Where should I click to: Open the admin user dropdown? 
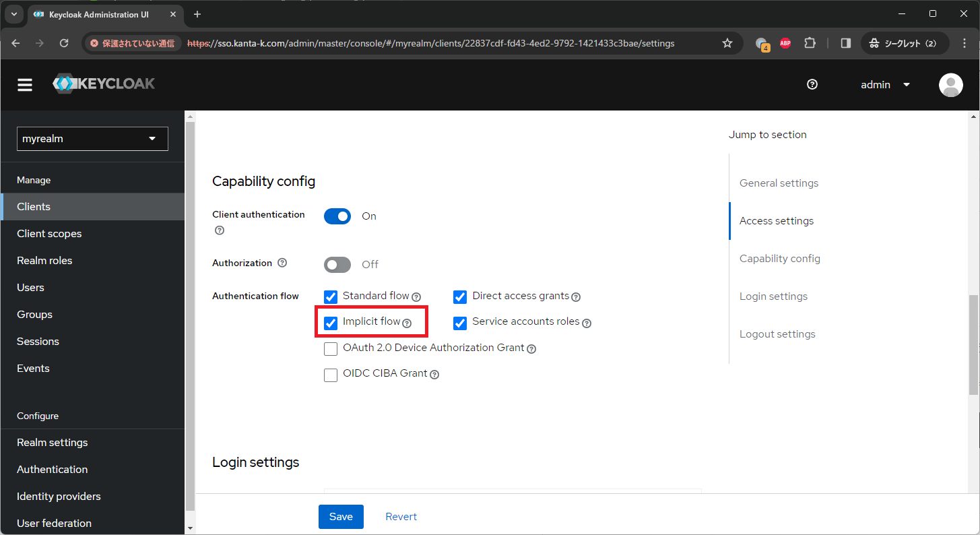886,85
